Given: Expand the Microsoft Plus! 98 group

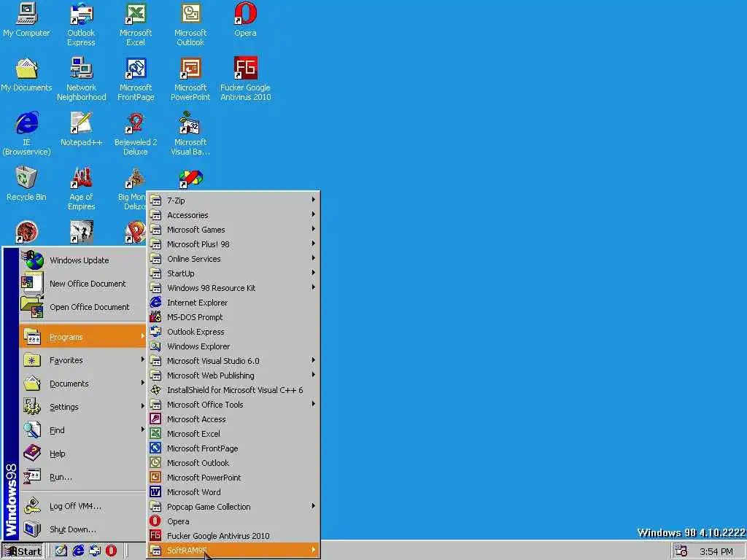Looking at the screenshot, I should (x=233, y=244).
